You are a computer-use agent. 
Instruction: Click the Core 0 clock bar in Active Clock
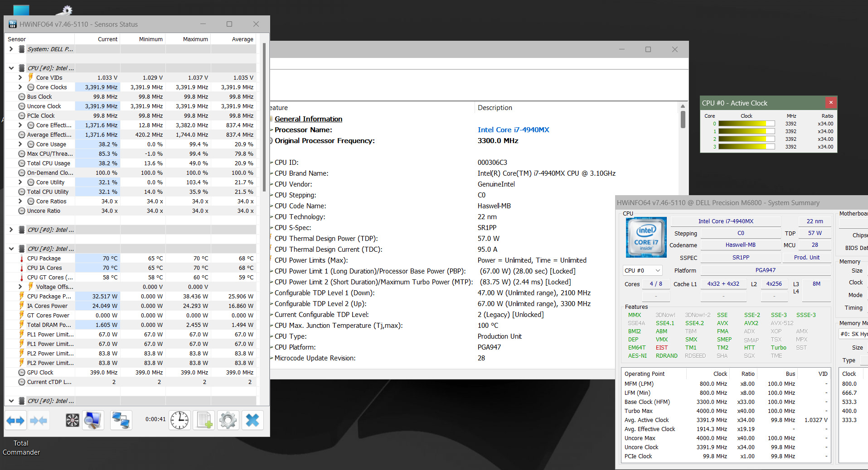click(x=747, y=124)
